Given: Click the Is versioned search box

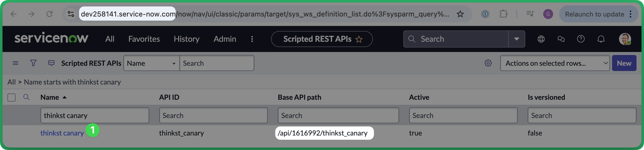Looking at the screenshot, I should 582,115.
